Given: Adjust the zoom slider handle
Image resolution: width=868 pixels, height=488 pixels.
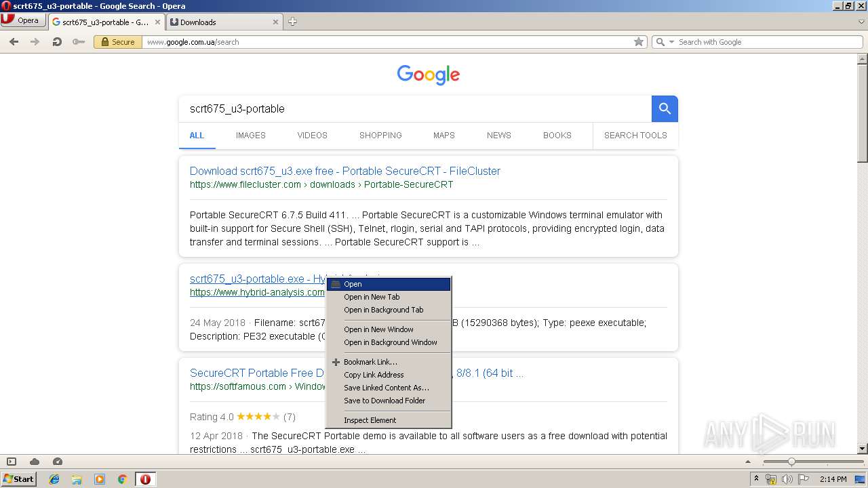Looking at the screenshot, I should (x=791, y=462).
